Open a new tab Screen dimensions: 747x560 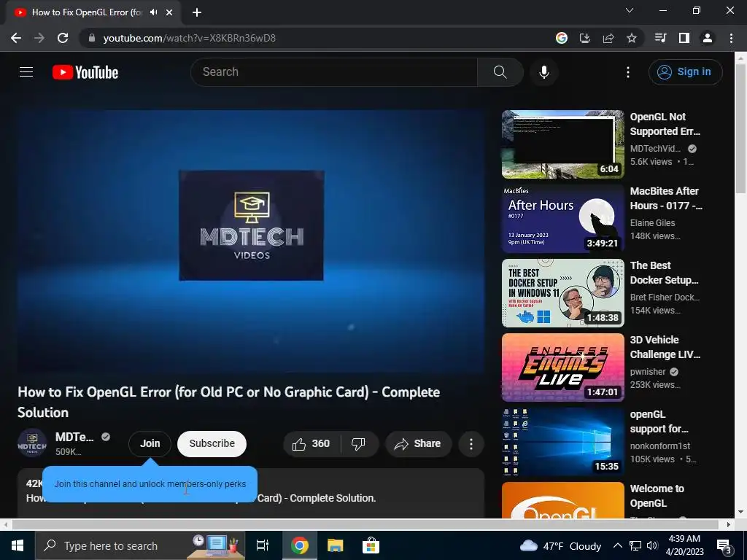pyautogui.click(x=197, y=12)
